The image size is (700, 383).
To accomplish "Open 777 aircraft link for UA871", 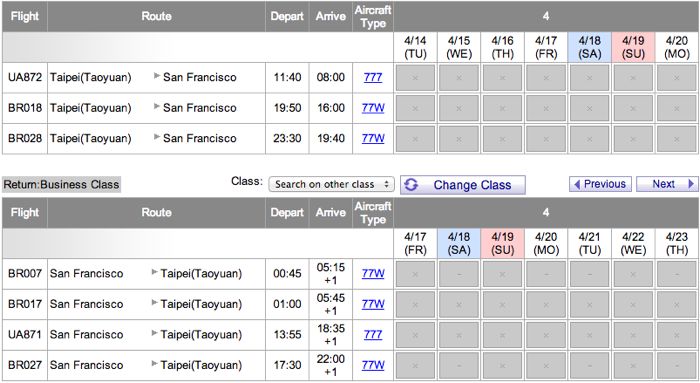I will (x=373, y=335).
